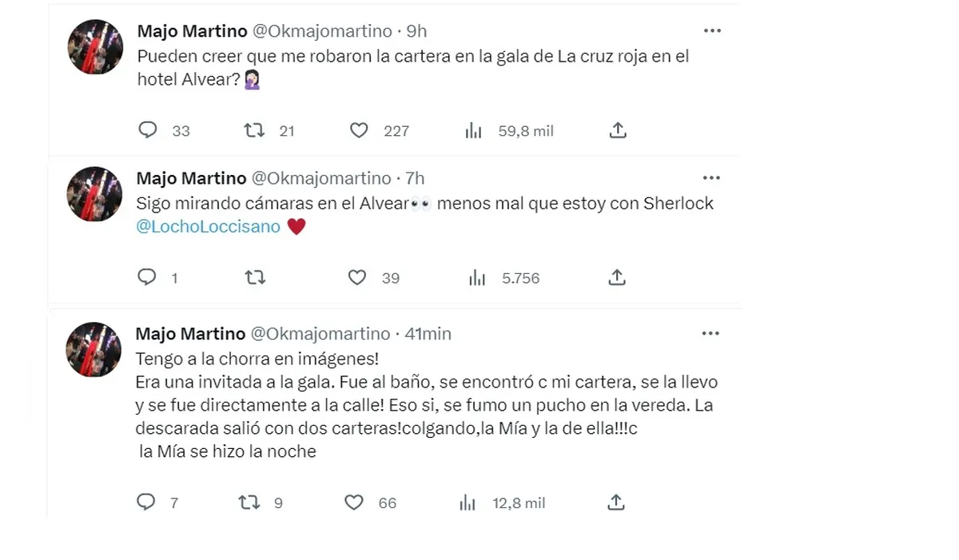Screen dimensions: 959x560
Task: Open more options for the 9h tweet
Action: [x=711, y=31]
